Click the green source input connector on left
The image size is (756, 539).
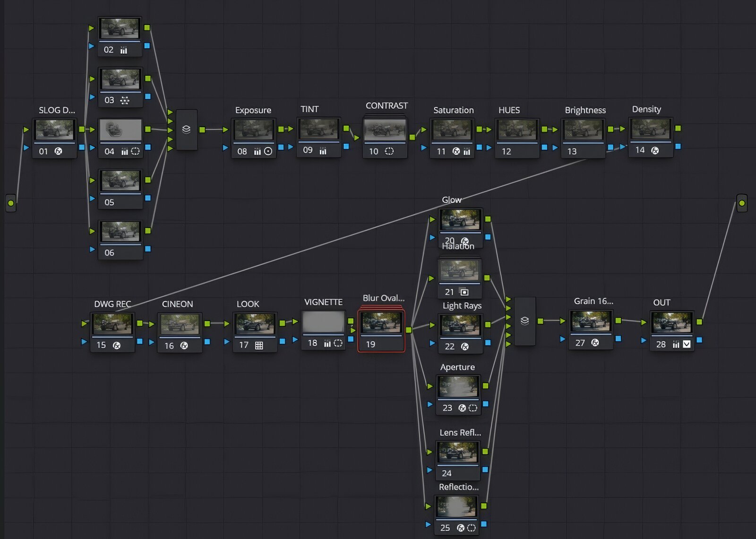pos(11,203)
